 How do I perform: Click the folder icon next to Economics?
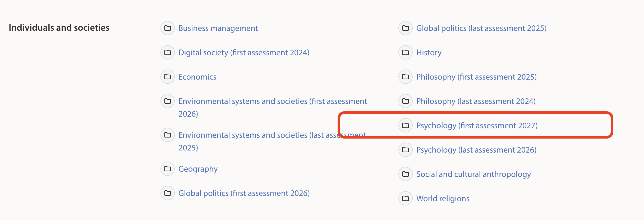[x=168, y=77]
